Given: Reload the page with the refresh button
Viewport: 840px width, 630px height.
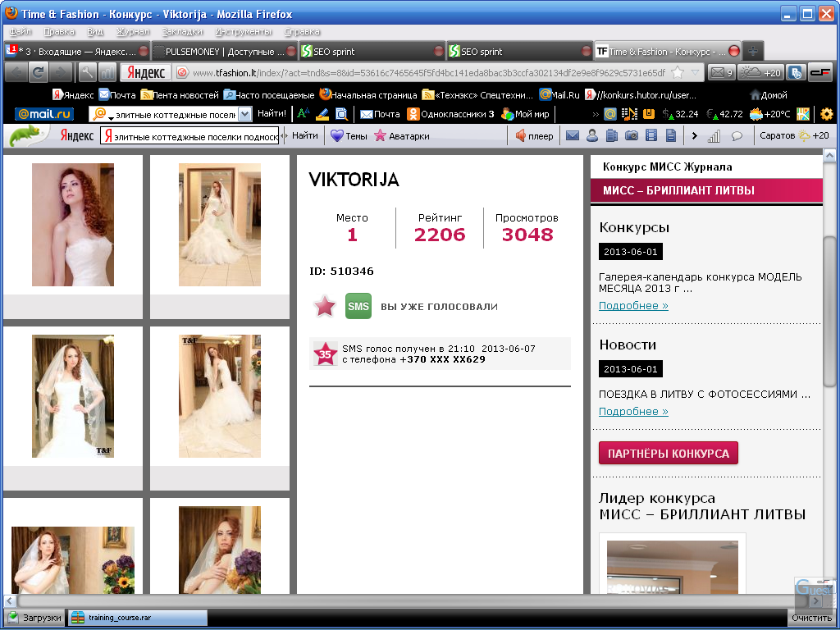Looking at the screenshot, I should 38,72.
